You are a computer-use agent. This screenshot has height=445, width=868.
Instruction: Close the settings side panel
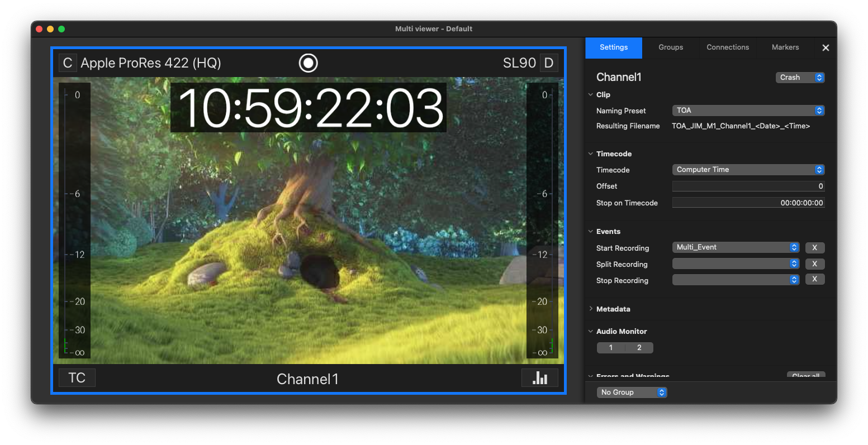(x=826, y=48)
